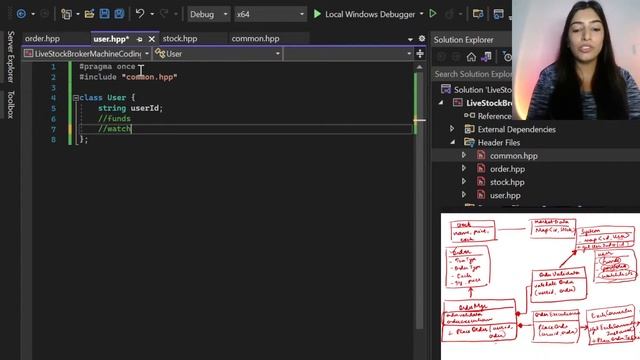Open the editor tab settings gear
The image size is (640, 360).
[x=422, y=39]
